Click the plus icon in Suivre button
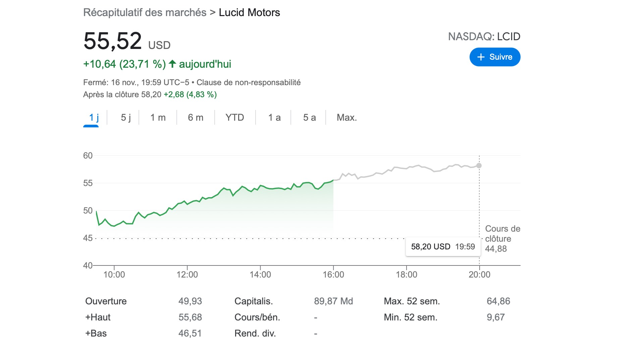Image resolution: width=644 pixels, height=362 pixels. tap(481, 57)
